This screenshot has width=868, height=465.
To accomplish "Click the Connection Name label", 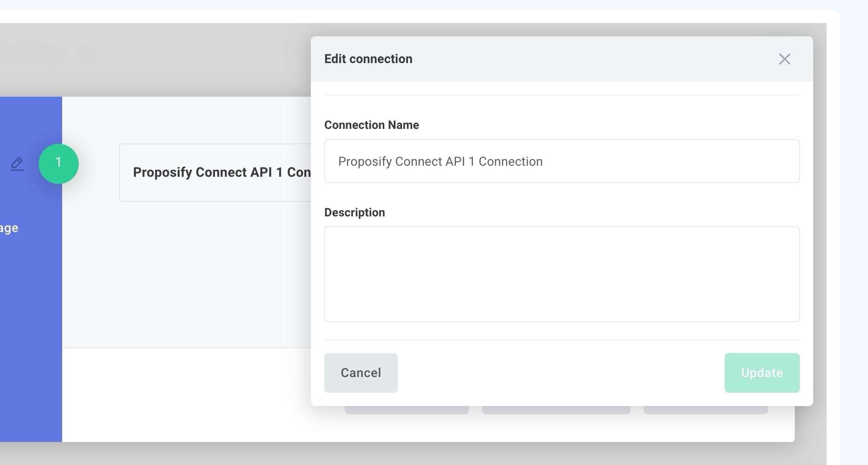I will pyautogui.click(x=372, y=125).
